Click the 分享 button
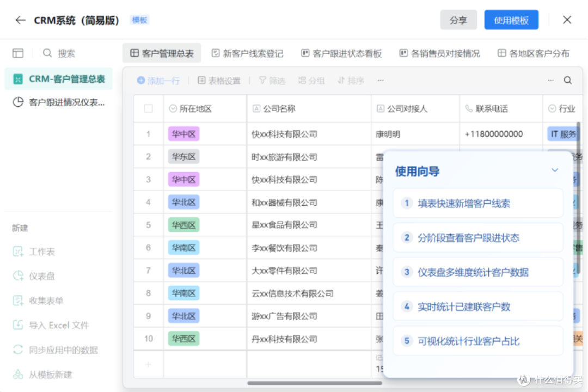The width and height of the screenshot is (588, 392). (x=458, y=20)
